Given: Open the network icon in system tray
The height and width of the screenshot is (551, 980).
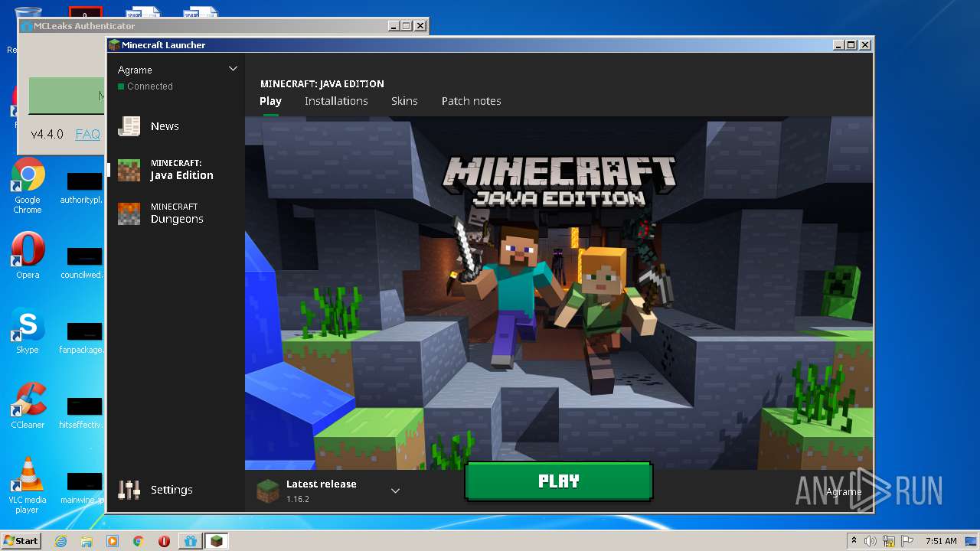Looking at the screenshot, I should pyautogui.click(x=889, y=541).
